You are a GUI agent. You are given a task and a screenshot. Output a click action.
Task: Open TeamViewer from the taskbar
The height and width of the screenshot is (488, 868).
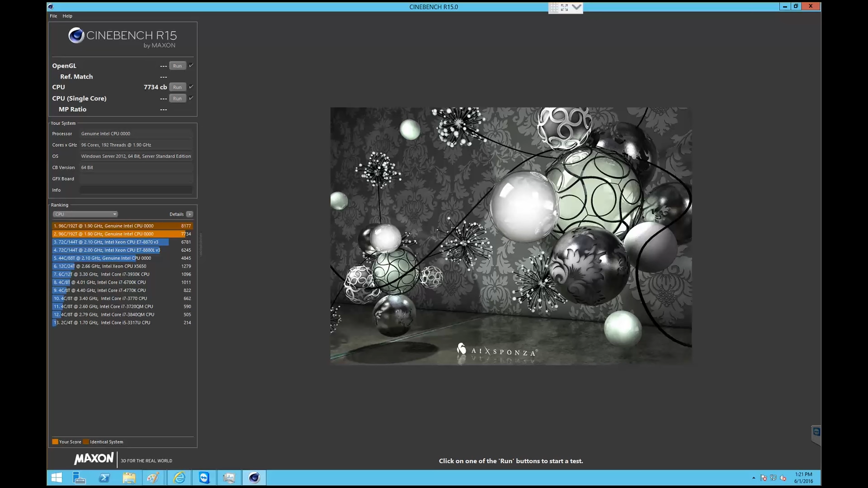pyautogui.click(x=204, y=478)
